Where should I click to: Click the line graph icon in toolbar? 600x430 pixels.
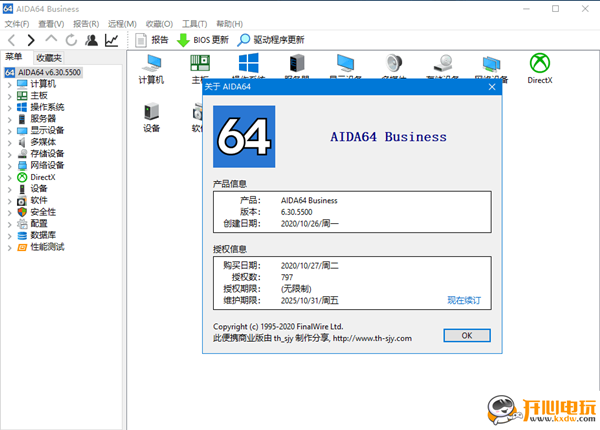[111, 40]
